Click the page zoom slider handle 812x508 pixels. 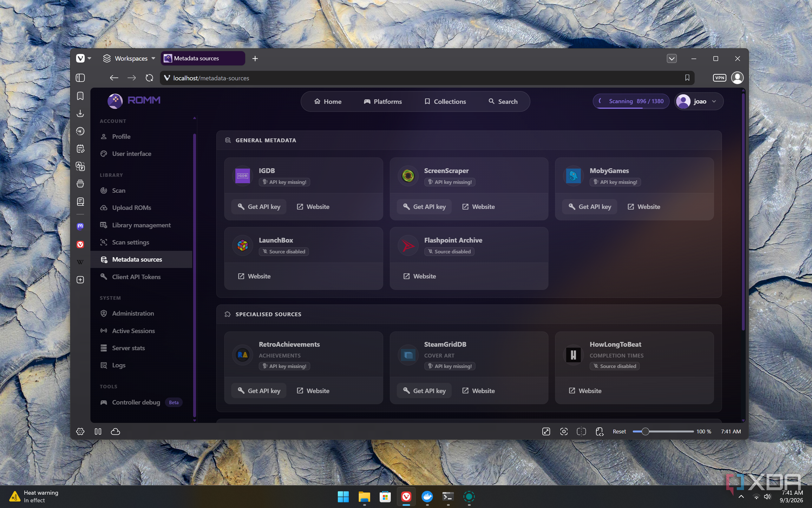pos(645,431)
